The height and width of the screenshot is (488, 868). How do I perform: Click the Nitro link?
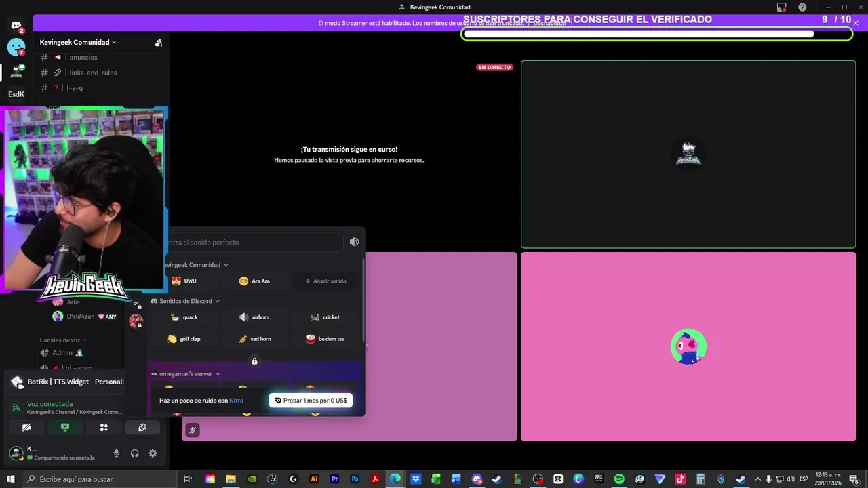(x=236, y=401)
